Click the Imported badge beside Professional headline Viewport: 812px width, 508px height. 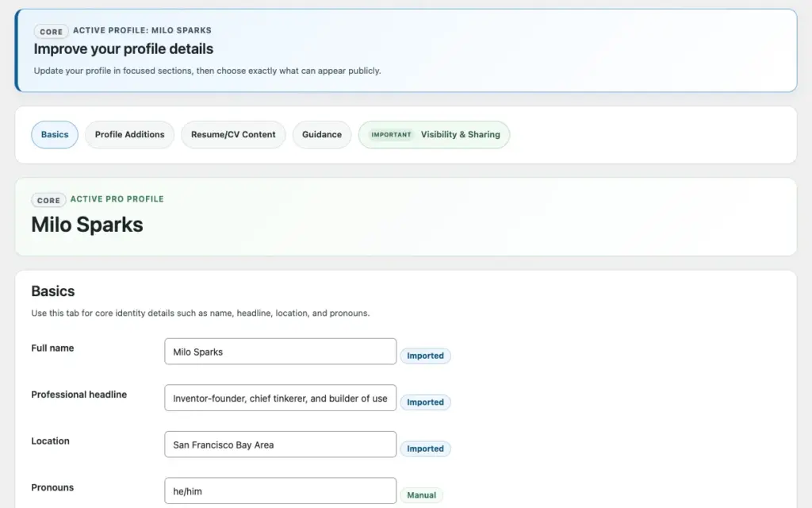[425, 402]
